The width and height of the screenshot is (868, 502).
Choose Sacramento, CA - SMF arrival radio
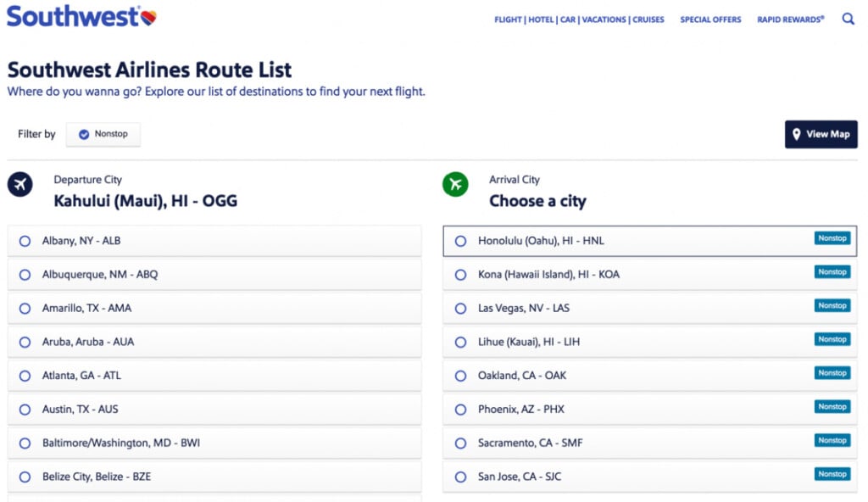460,443
